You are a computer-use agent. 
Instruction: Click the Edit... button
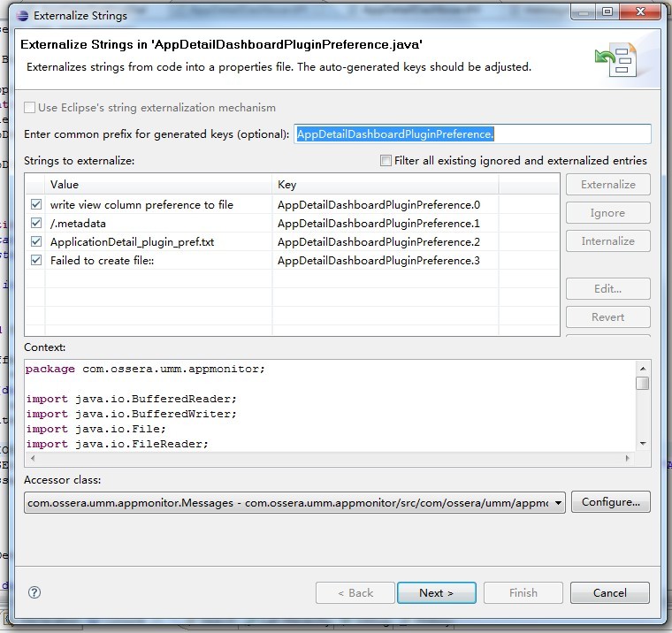tap(607, 289)
